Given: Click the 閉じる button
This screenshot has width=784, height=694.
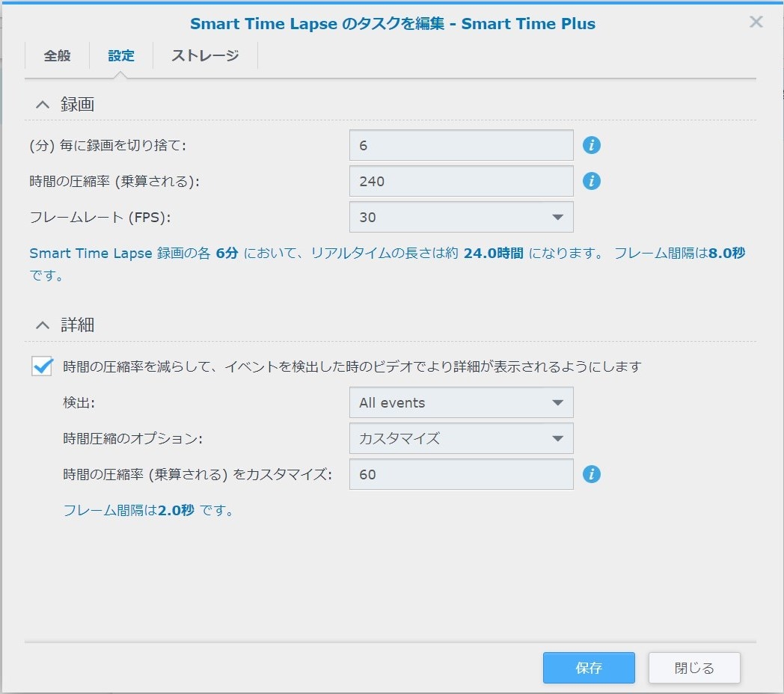Looking at the screenshot, I should click(694, 668).
